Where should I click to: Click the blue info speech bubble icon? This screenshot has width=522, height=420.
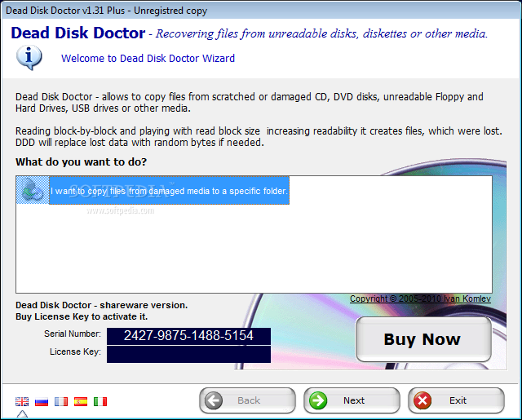29,58
